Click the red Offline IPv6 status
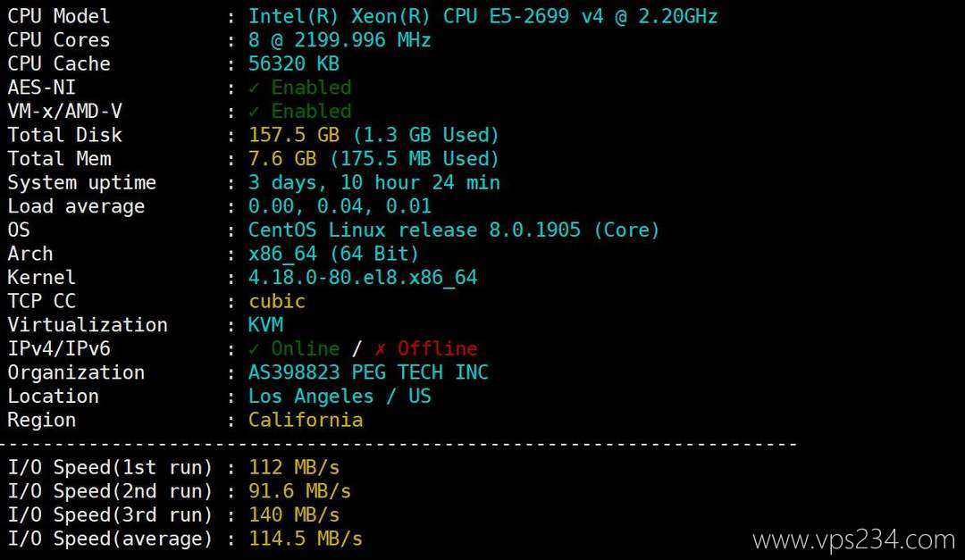 click(426, 349)
